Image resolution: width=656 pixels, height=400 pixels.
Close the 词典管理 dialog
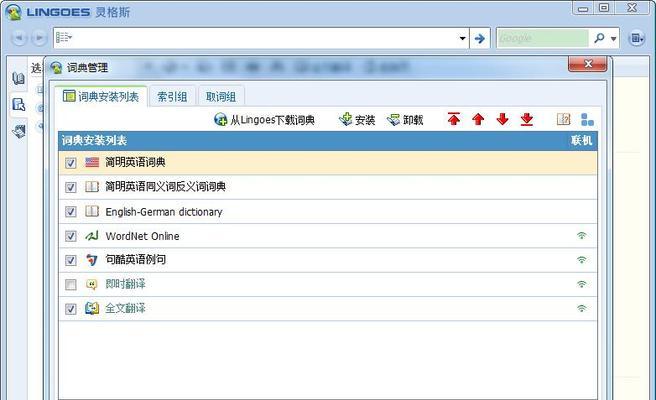pos(587,64)
